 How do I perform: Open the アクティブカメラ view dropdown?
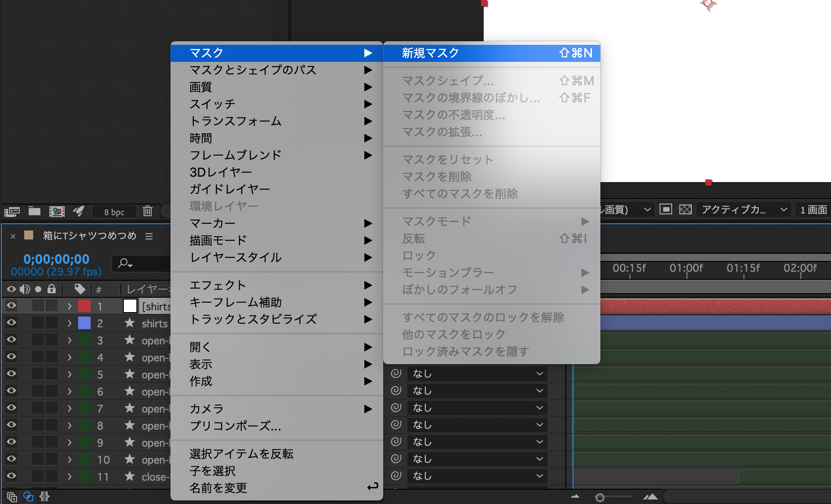tap(744, 209)
